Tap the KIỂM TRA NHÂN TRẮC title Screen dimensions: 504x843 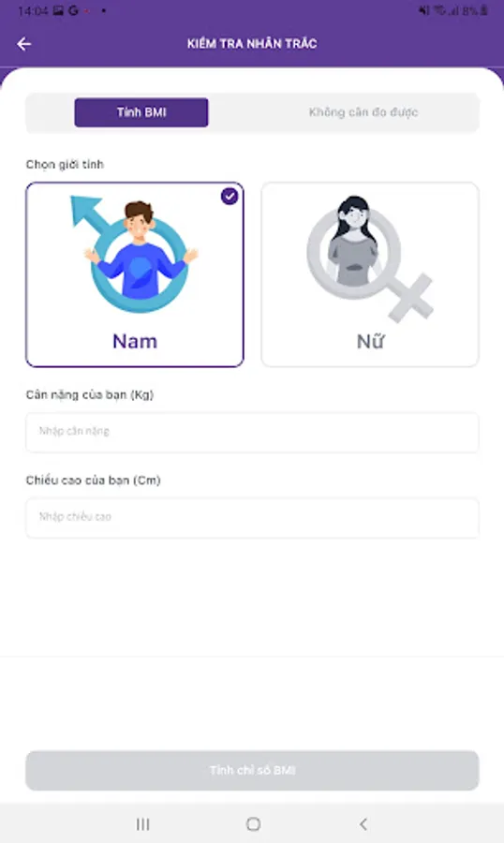pyautogui.click(x=252, y=43)
